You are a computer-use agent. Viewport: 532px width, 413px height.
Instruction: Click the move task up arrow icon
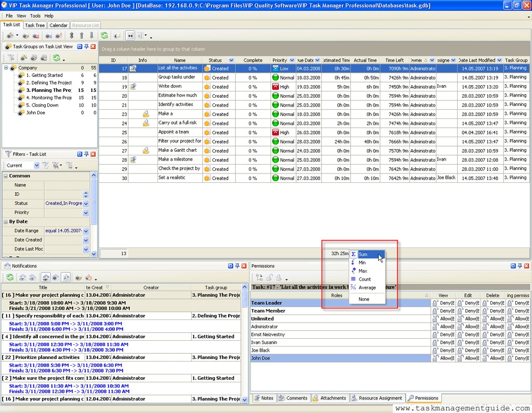click(x=82, y=35)
